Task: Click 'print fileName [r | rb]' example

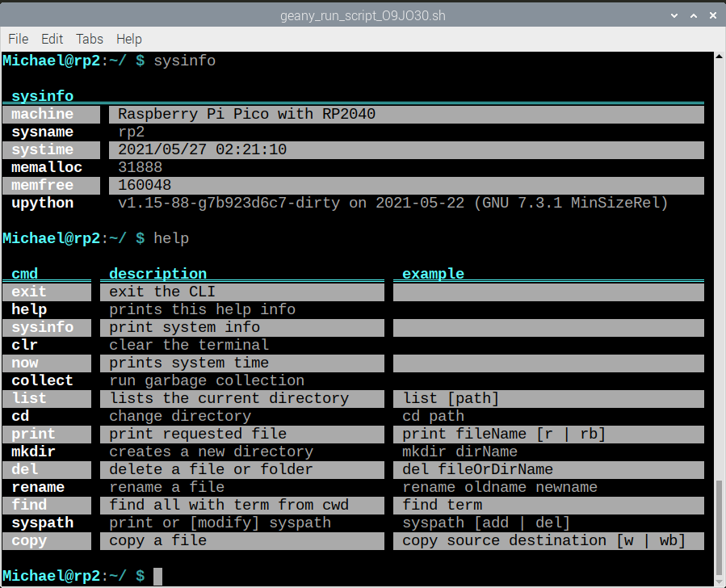Action: [504, 434]
